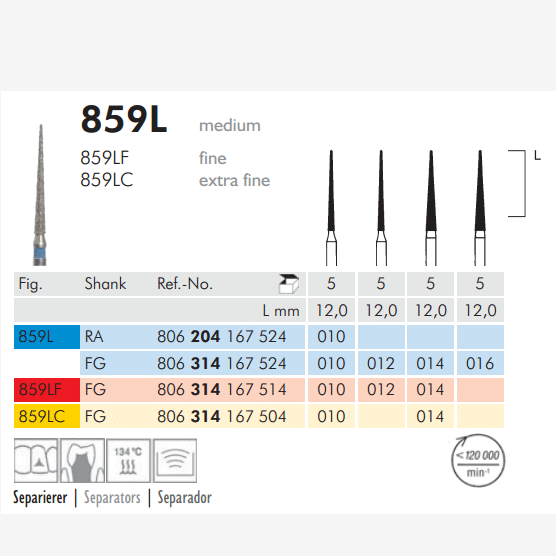
Task: Click size 010 in the 859LF row
Action: click(331, 390)
